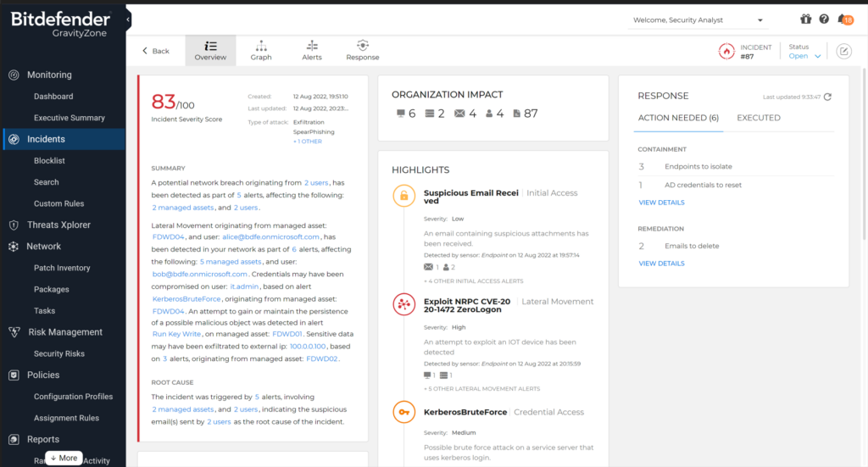The image size is (868, 467).
Task: Open Assignment Rules in sidebar
Action: click(x=66, y=419)
